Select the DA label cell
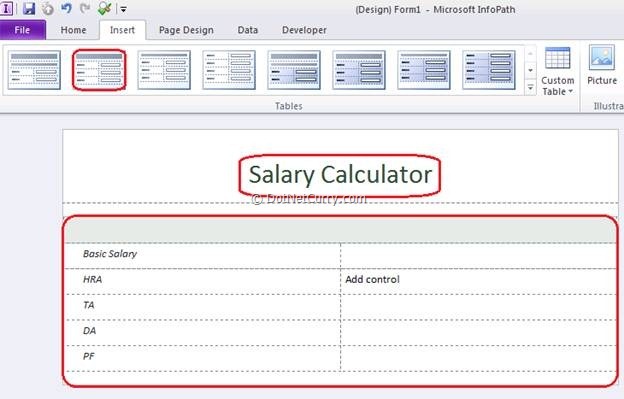This screenshot has width=624, height=399. coord(203,332)
